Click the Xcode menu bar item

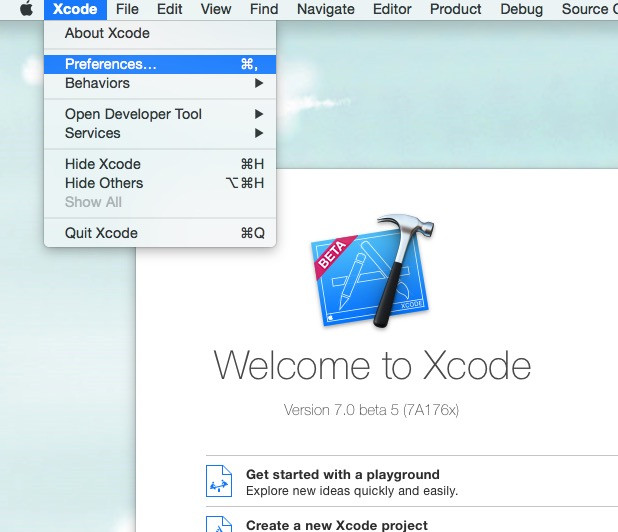[x=75, y=9]
